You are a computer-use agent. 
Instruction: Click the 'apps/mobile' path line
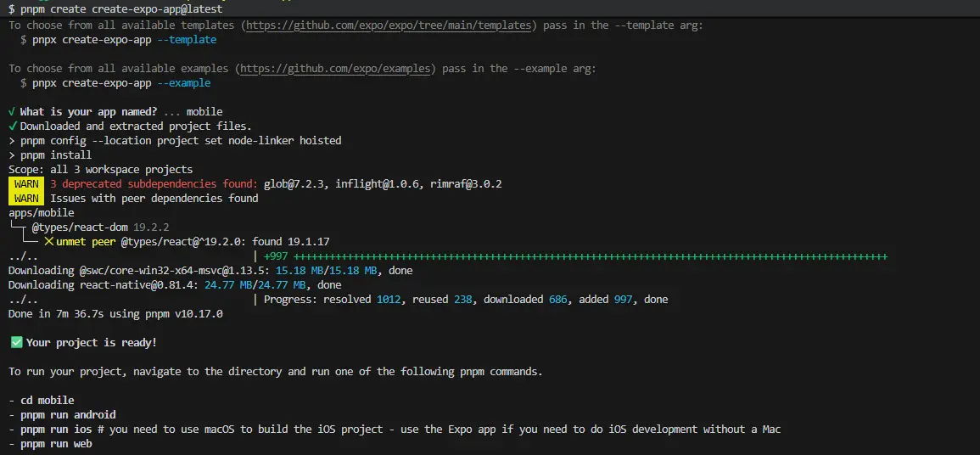[42, 212]
